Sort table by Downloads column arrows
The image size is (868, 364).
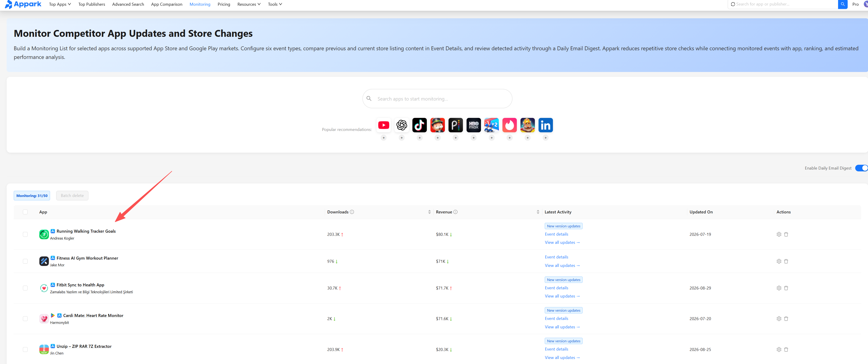pos(429,212)
